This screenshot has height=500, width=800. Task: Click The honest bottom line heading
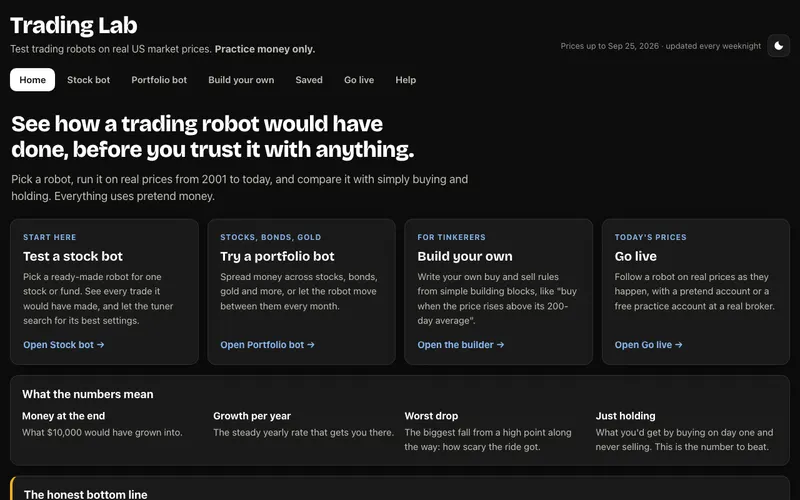click(x=86, y=494)
